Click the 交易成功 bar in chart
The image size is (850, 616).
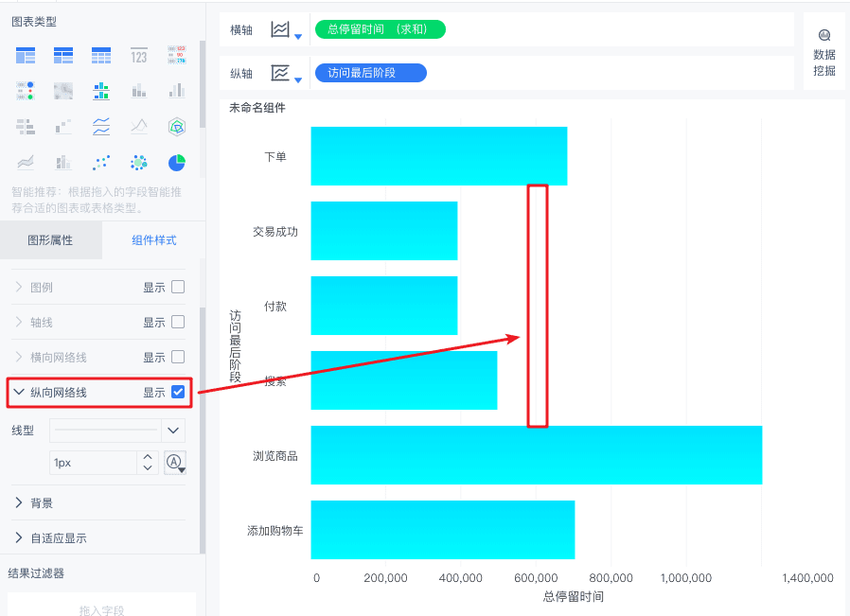click(x=384, y=231)
